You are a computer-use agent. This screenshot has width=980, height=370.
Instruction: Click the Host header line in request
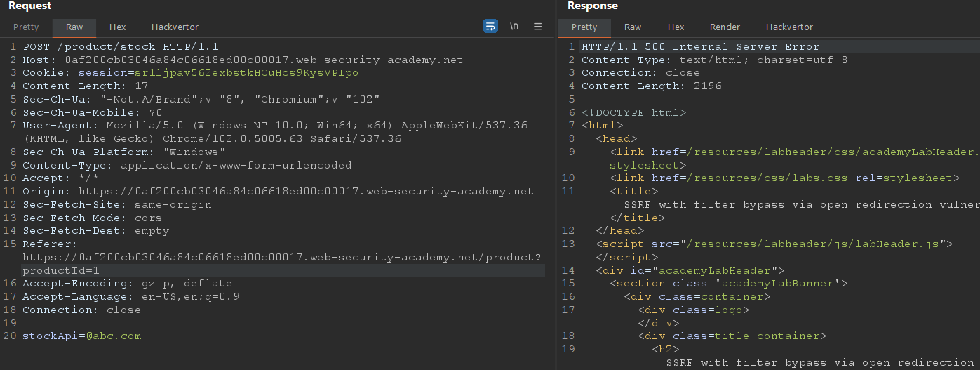pyautogui.click(x=243, y=60)
